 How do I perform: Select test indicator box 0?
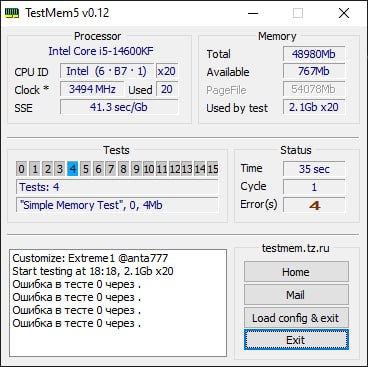tap(21, 169)
